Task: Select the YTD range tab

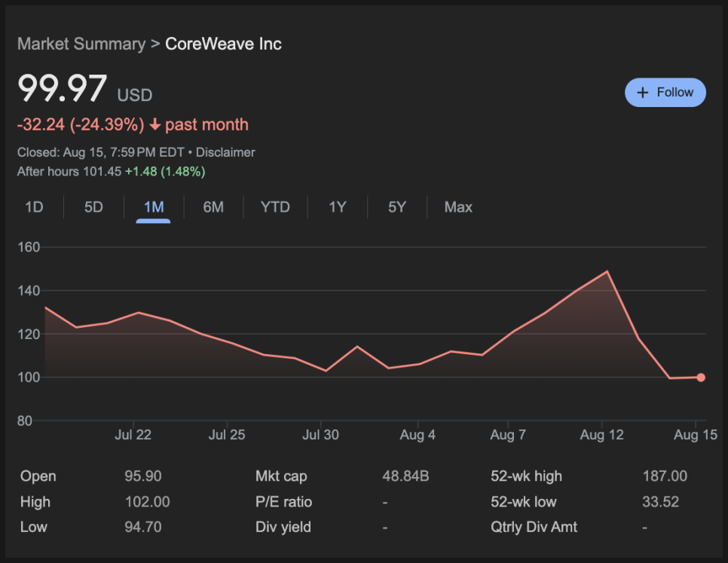Action: (x=275, y=207)
